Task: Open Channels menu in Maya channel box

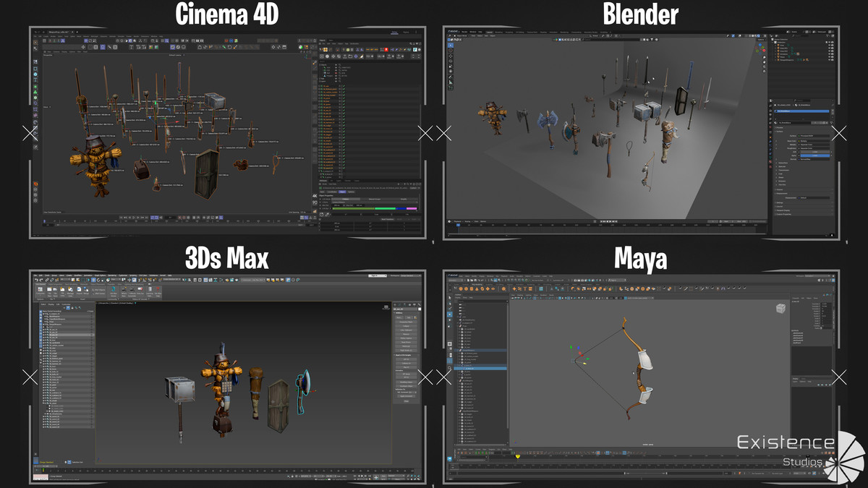Action: pos(796,299)
